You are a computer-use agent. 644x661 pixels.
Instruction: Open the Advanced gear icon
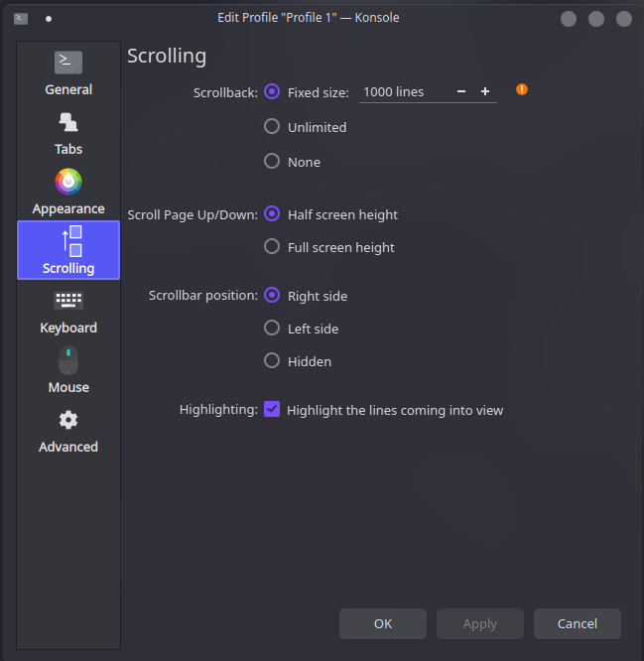(68, 420)
